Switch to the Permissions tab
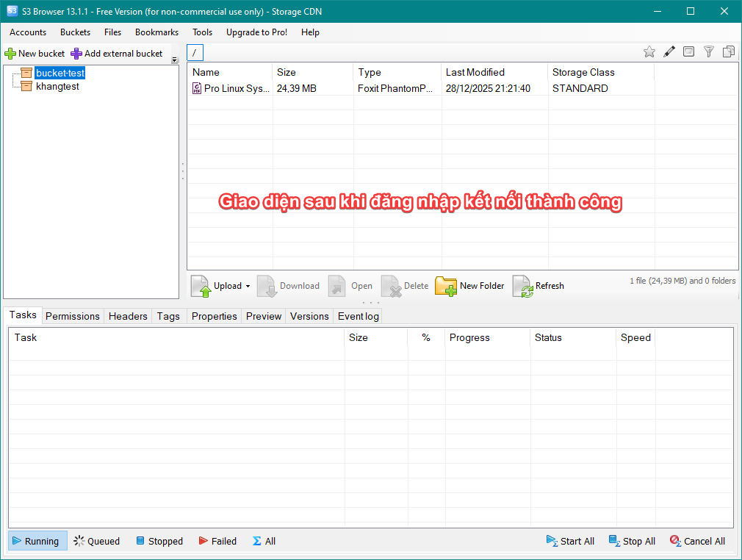Viewport: 742px width, 560px height. point(72,316)
